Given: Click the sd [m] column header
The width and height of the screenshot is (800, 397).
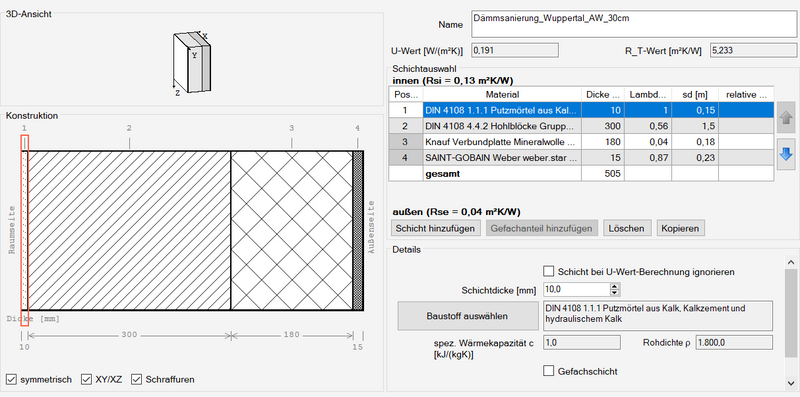Looking at the screenshot, I should (695, 94).
